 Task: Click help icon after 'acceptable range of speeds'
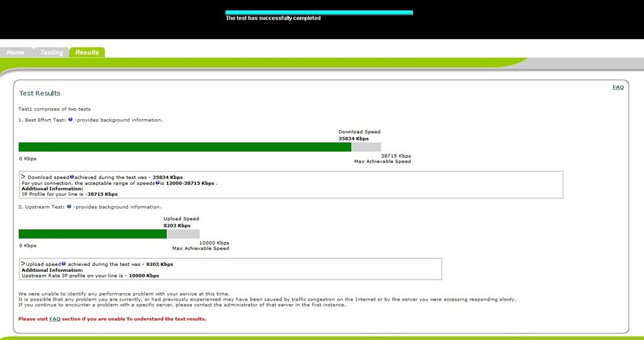pyautogui.click(x=157, y=183)
